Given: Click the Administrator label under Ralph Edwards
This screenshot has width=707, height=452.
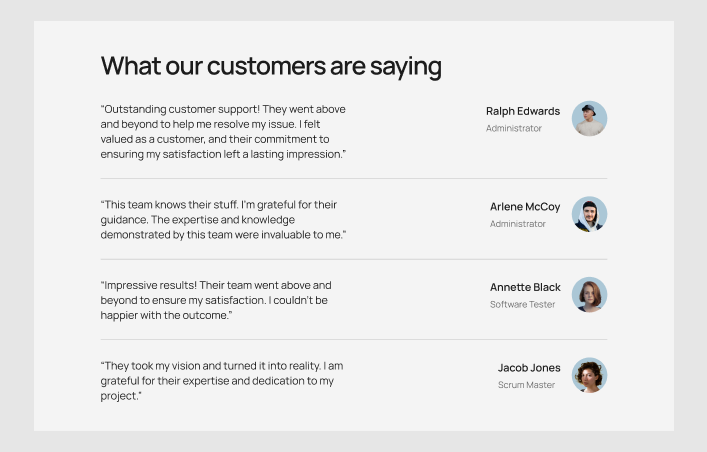Looking at the screenshot, I should click(x=514, y=128).
